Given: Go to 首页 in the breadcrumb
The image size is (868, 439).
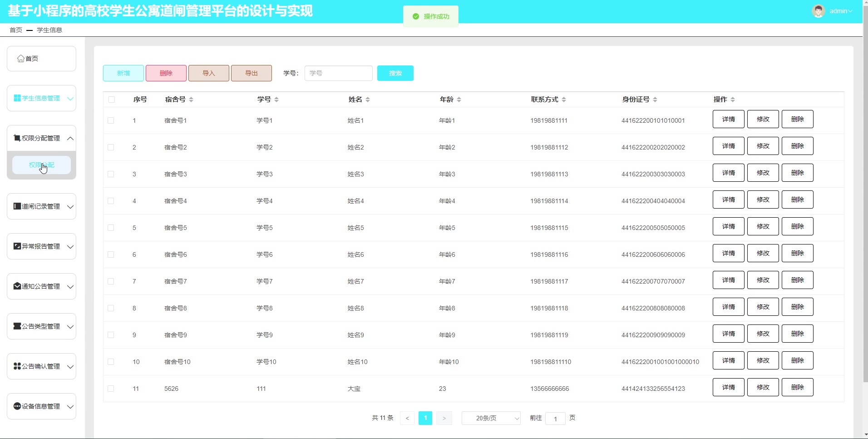Looking at the screenshot, I should (16, 30).
